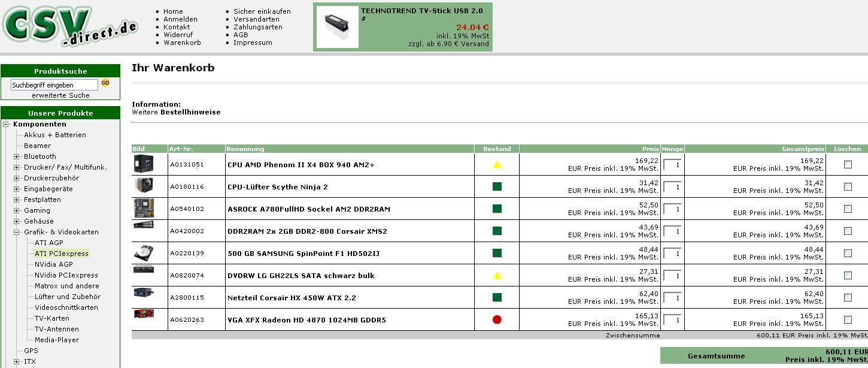Open the Sicher einkaufen page

[x=262, y=11]
